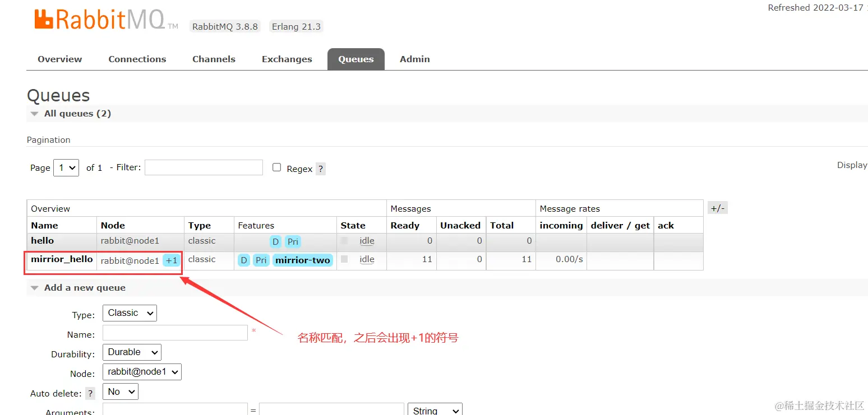
Task: Open the Admin tab
Action: click(415, 59)
